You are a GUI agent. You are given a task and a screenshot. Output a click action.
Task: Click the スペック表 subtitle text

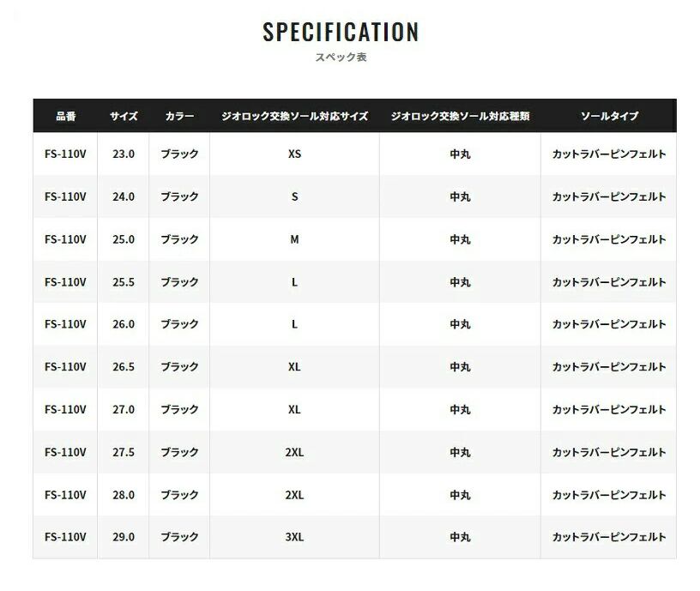[341, 57]
